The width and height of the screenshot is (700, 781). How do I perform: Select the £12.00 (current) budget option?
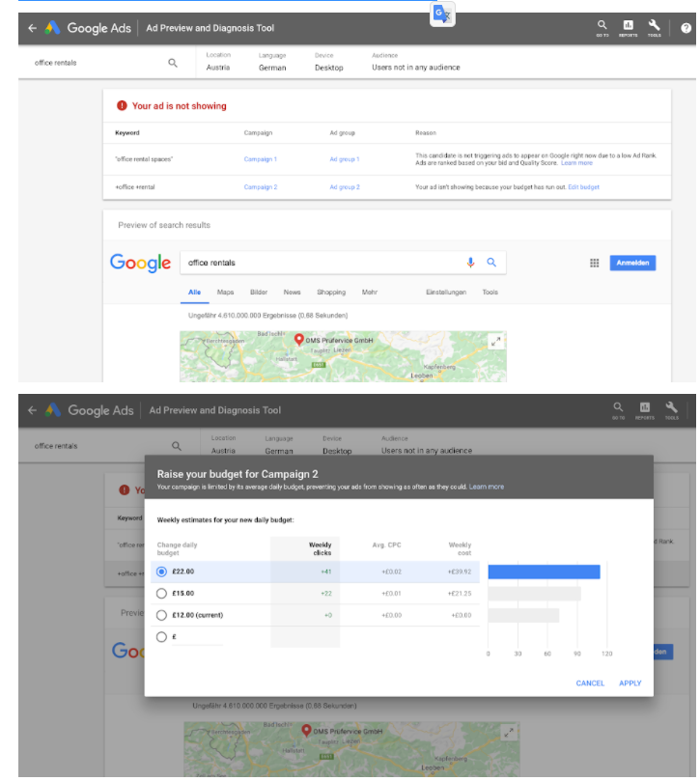[161, 615]
